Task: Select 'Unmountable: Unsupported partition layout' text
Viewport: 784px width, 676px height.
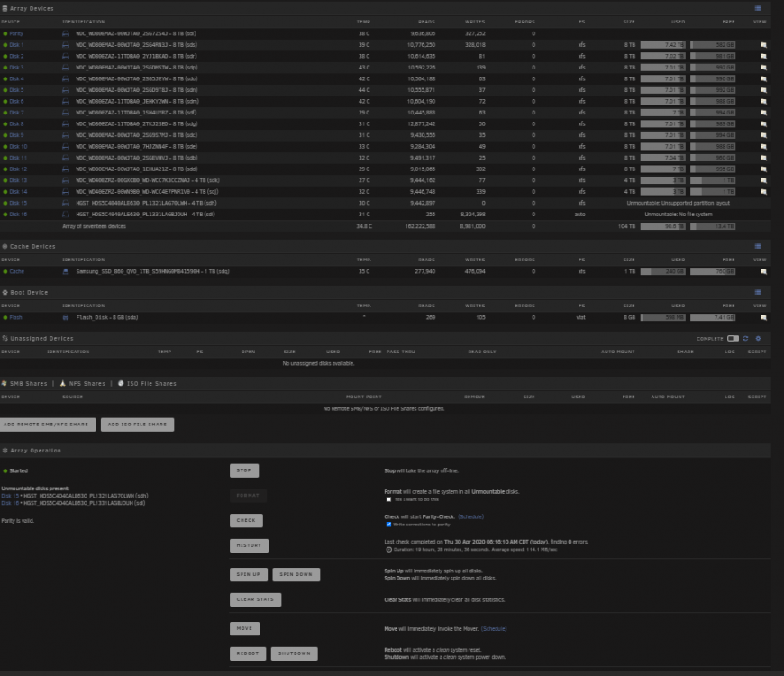Action: click(678, 203)
